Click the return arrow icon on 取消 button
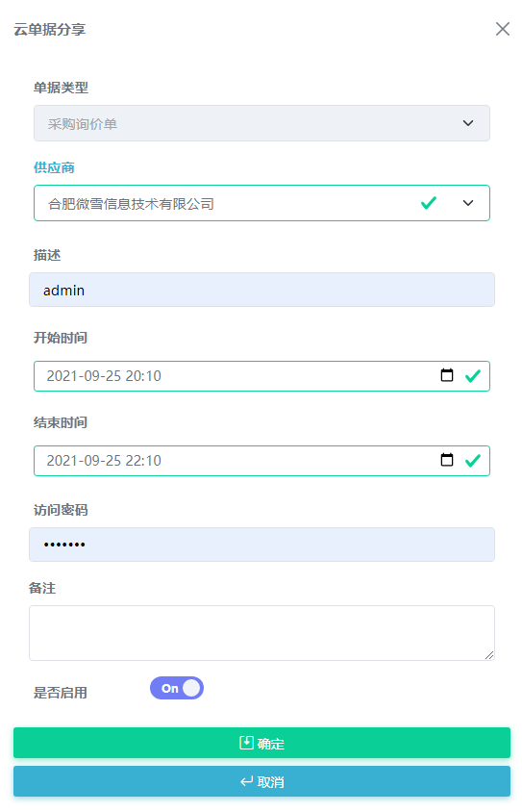 (x=247, y=781)
